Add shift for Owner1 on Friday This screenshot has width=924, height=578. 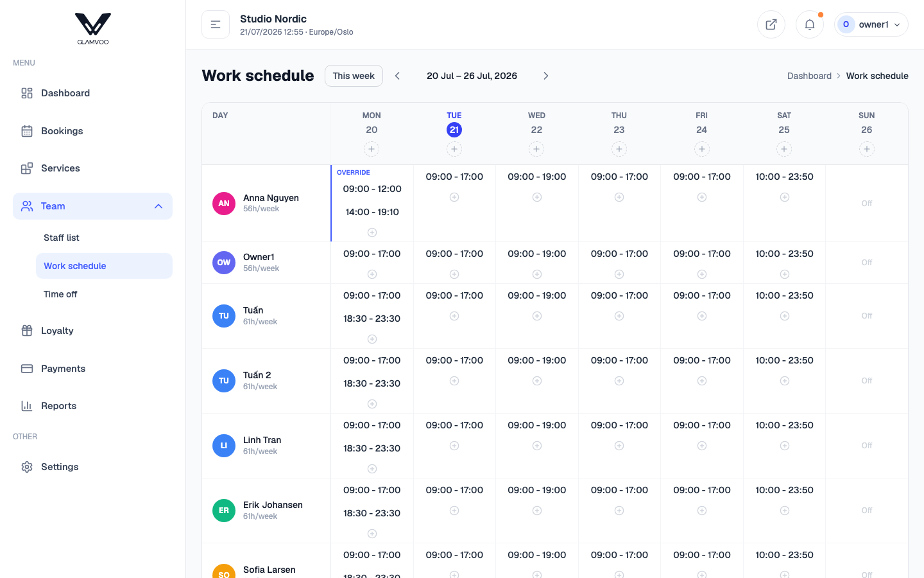tap(702, 274)
